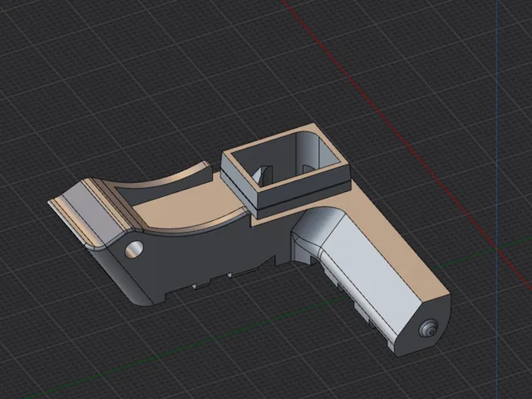The width and height of the screenshot is (532, 399).
Task: Select the tan top rim of the rectangular box
Action: pos(284,159)
